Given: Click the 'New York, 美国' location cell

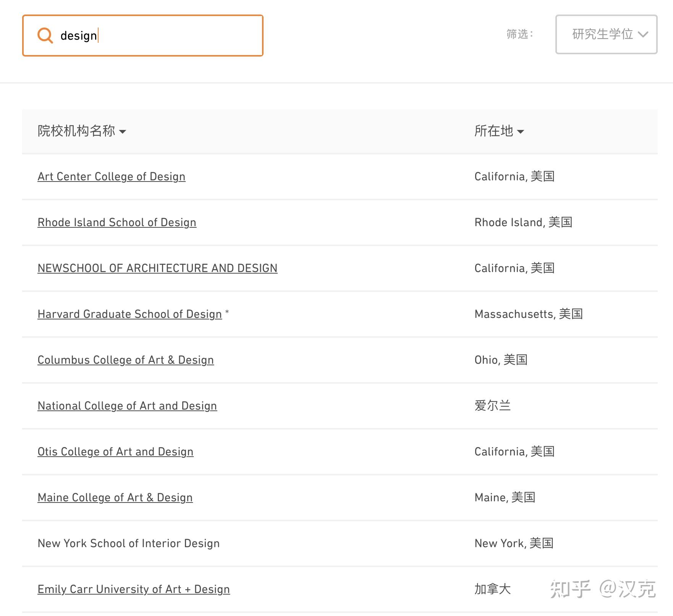Looking at the screenshot, I should 514,543.
